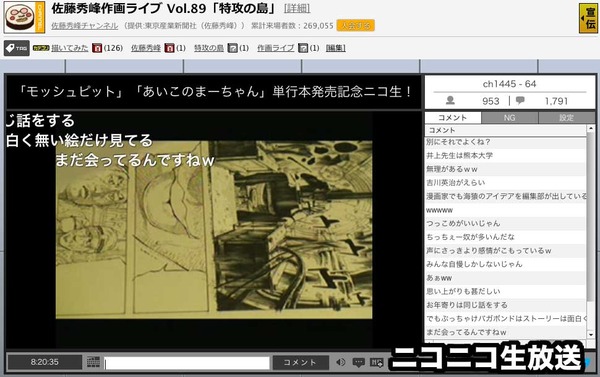Click the comment list scrollbar down arrow
The image size is (600, 377).
(x=590, y=334)
